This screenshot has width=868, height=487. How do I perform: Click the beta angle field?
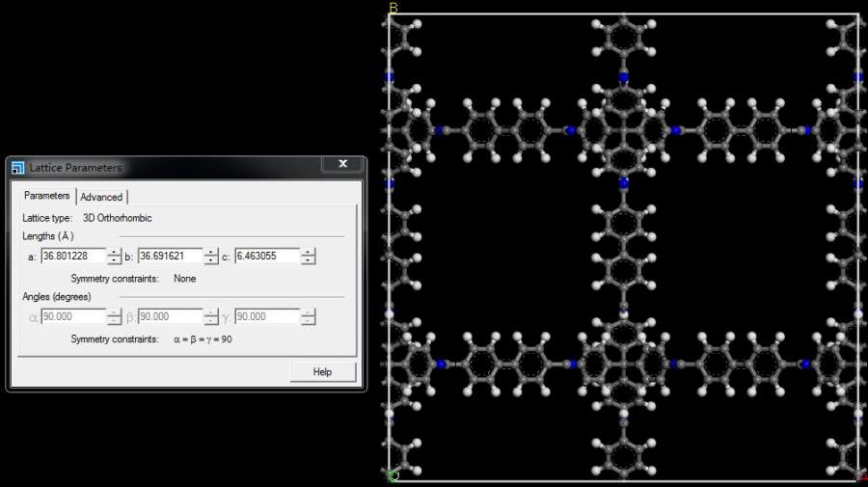point(170,316)
